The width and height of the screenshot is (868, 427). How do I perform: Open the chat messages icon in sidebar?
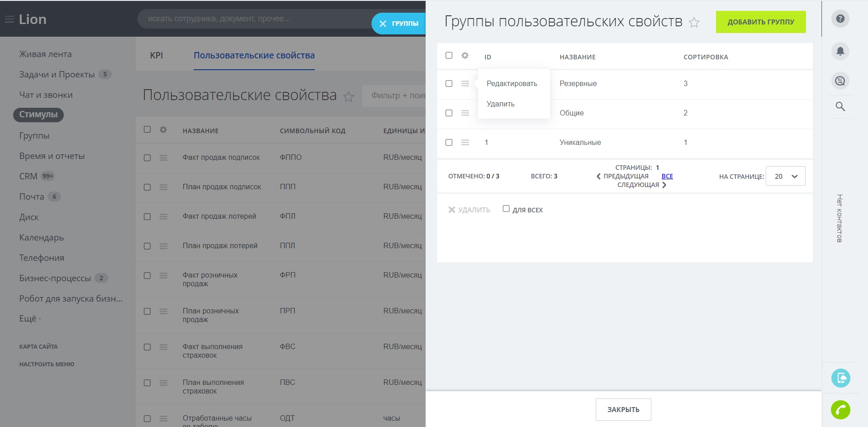coord(840,81)
